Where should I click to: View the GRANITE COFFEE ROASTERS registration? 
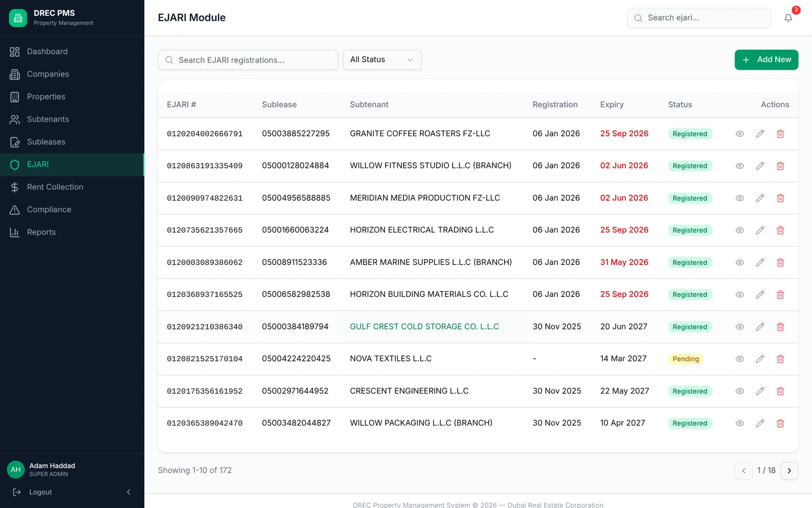(740, 134)
